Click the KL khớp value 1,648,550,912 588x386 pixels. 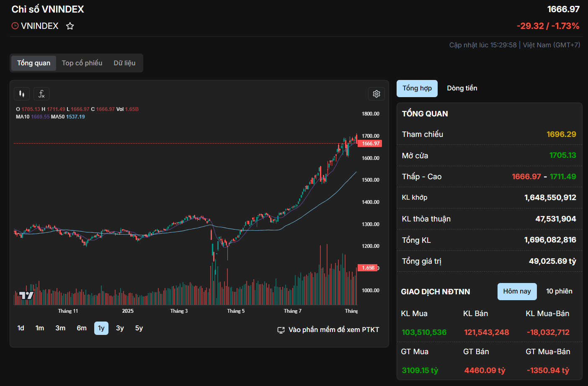pos(550,198)
